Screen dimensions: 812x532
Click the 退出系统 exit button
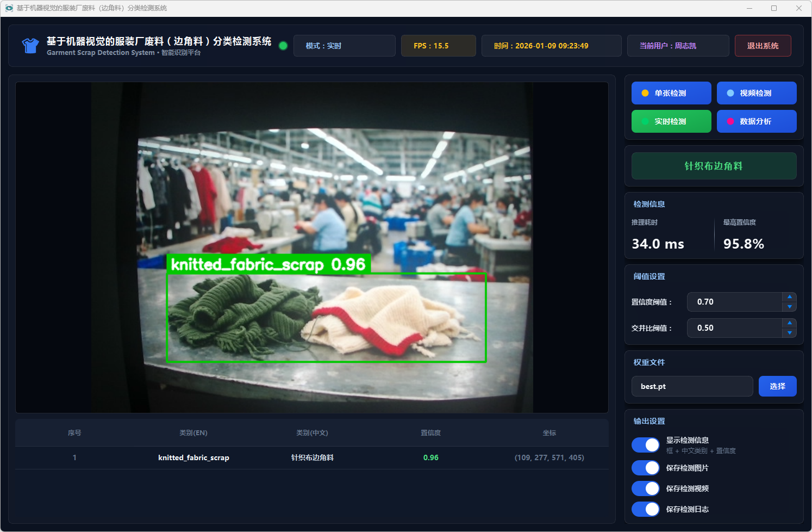pyautogui.click(x=763, y=46)
